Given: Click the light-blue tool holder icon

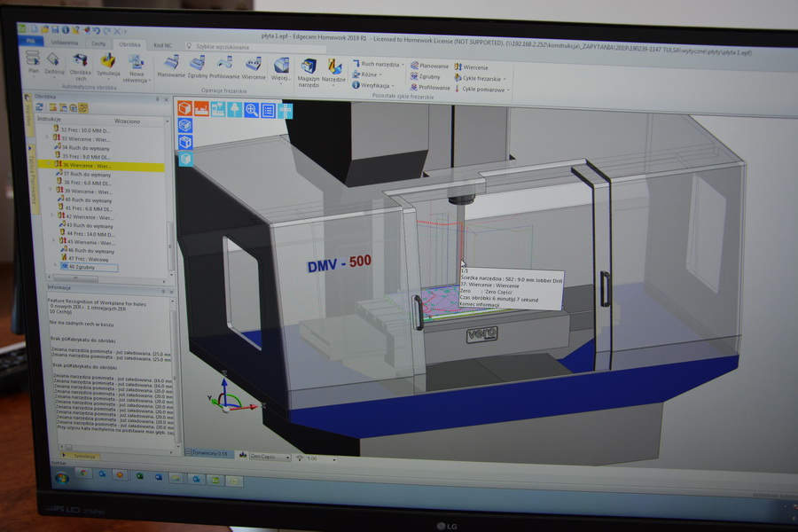Looking at the screenshot, I should (235, 109).
